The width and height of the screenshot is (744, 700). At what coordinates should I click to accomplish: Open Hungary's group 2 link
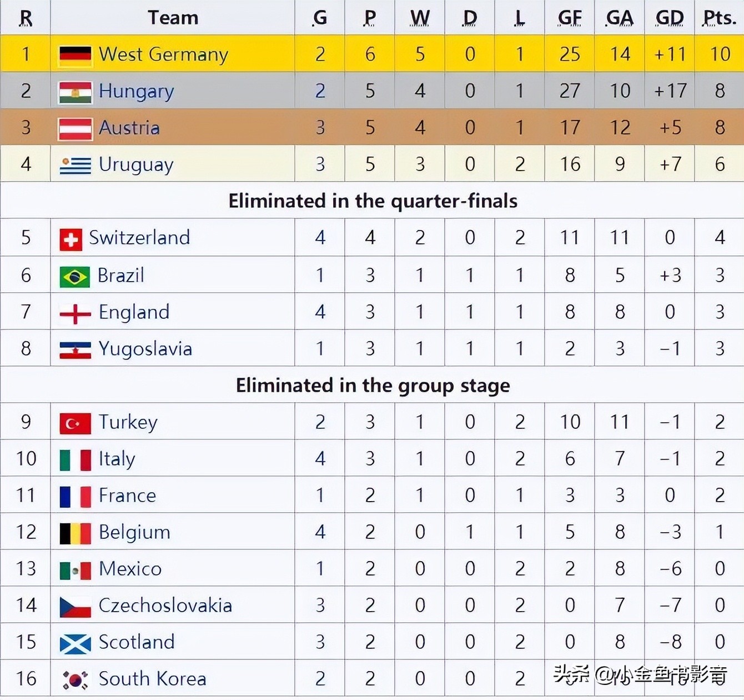coord(320,91)
